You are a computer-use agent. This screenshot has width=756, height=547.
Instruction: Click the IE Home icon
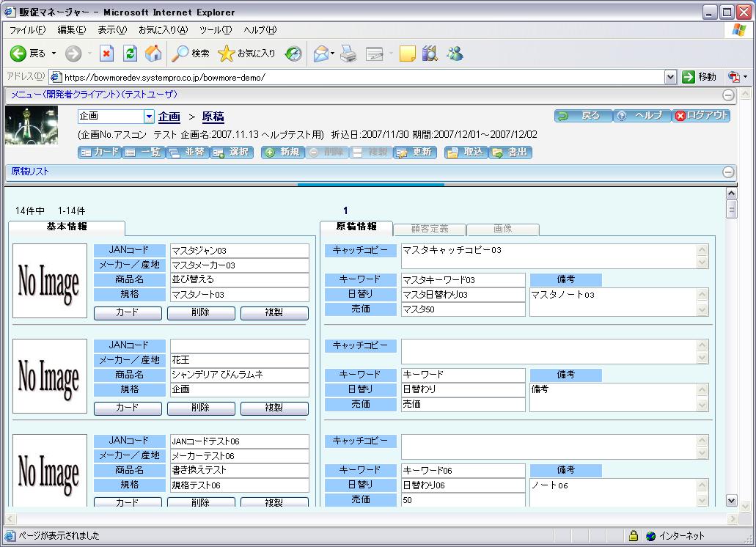(x=153, y=54)
